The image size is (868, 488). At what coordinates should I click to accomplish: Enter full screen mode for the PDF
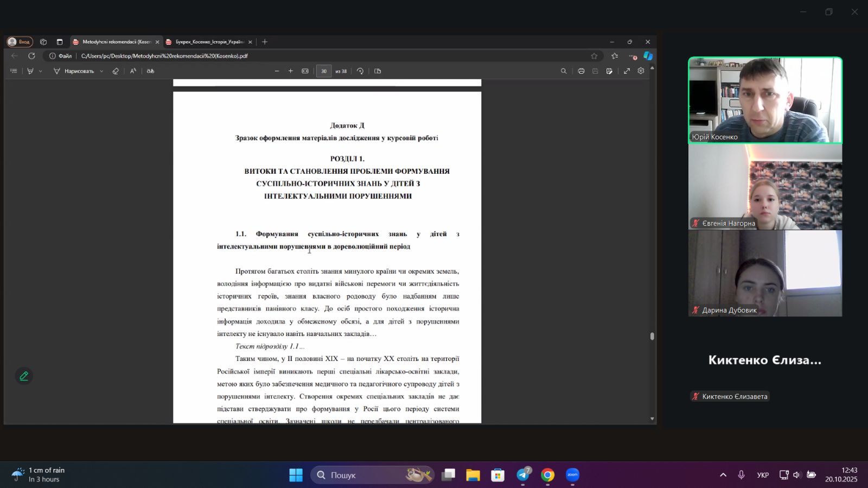[627, 71]
